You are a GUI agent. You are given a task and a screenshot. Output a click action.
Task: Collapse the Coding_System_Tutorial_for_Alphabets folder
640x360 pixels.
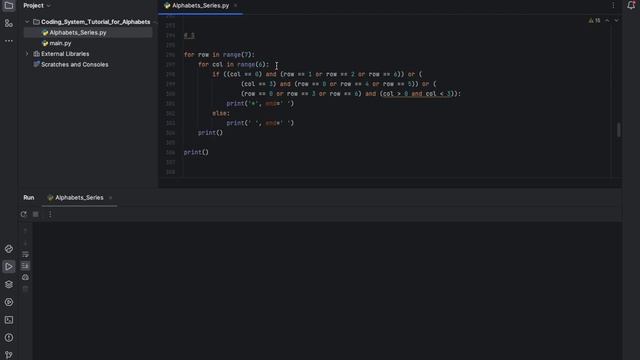tap(27, 22)
